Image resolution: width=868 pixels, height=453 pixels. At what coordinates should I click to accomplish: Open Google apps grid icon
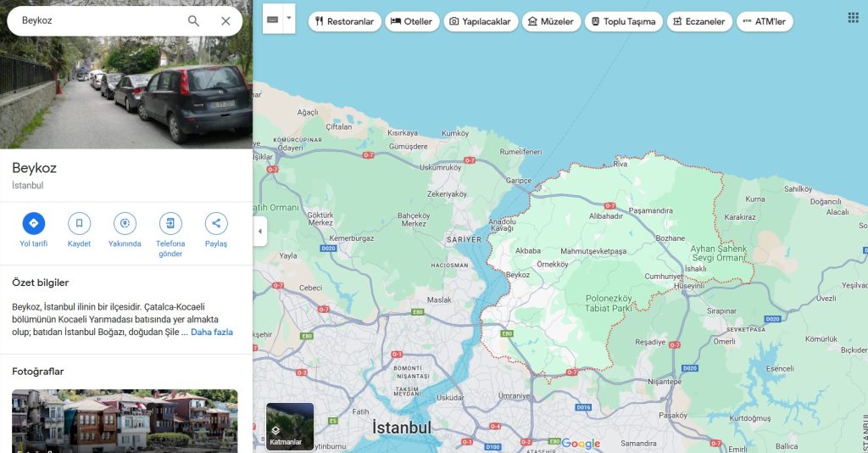(x=853, y=18)
